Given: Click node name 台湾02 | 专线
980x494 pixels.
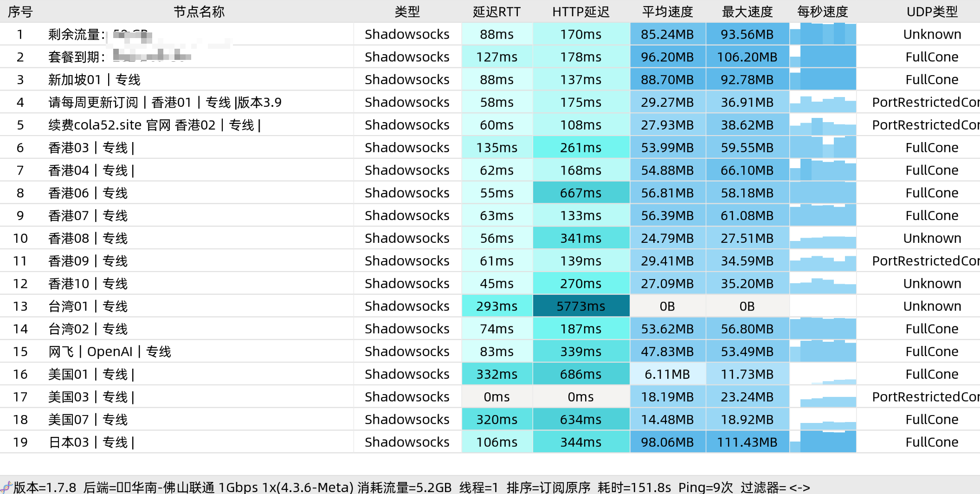Looking at the screenshot, I should [88, 329].
